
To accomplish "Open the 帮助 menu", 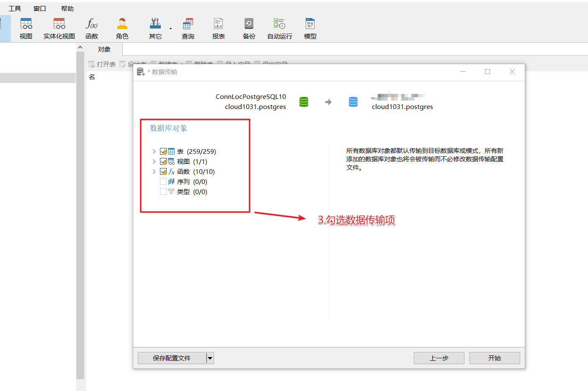I will coord(67,8).
